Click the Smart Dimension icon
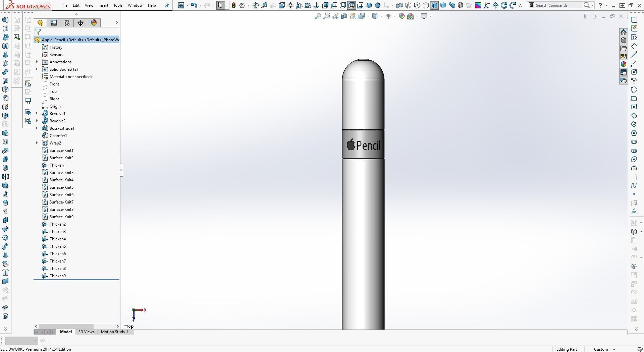Screen dimensions: 644x352 coord(634,46)
